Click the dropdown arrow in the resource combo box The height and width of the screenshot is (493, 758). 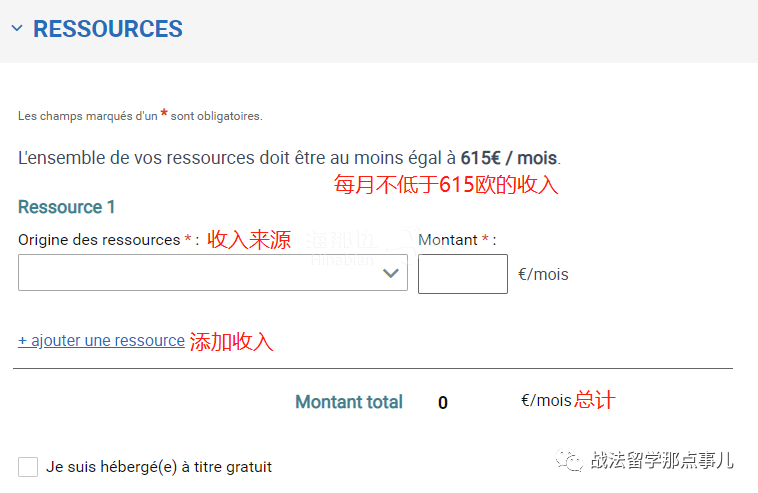tap(391, 273)
